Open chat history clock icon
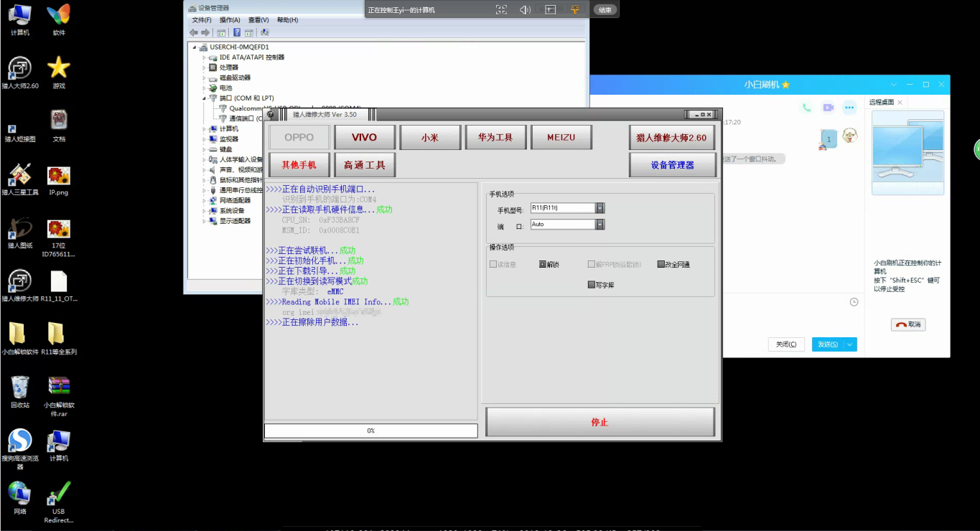980x531 pixels. tap(854, 302)
